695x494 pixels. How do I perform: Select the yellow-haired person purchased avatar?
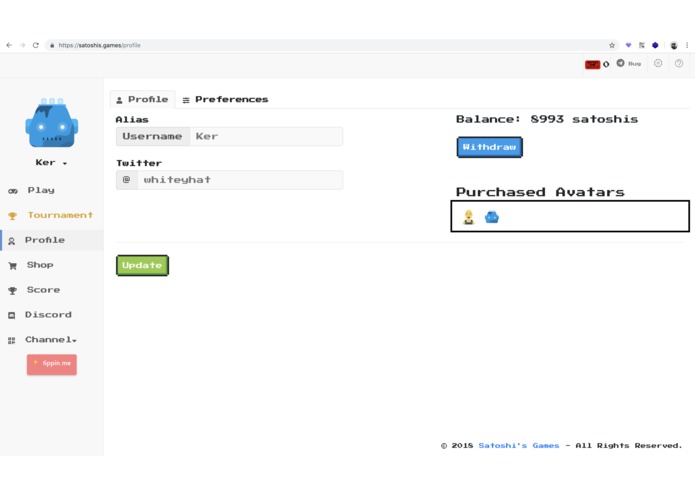(x=469, y=217)
